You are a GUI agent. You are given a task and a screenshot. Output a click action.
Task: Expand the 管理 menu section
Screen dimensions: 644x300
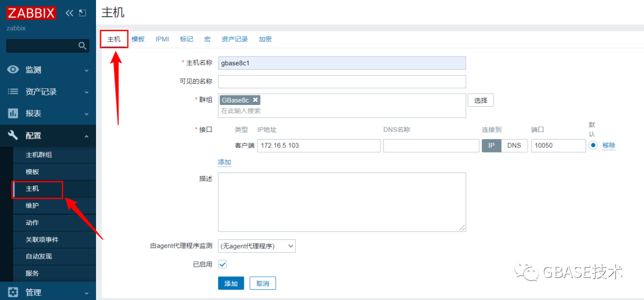coord(86,293)
